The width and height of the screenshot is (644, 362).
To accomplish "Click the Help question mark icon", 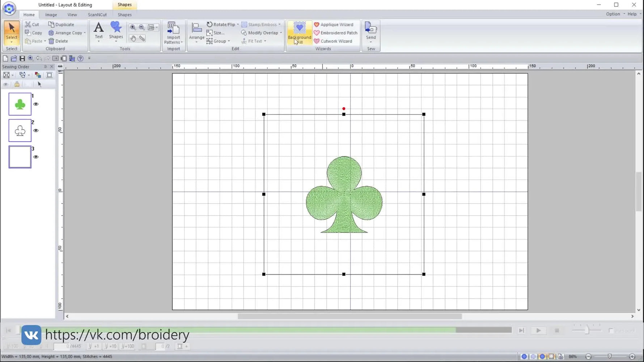I will click(80, 58).
